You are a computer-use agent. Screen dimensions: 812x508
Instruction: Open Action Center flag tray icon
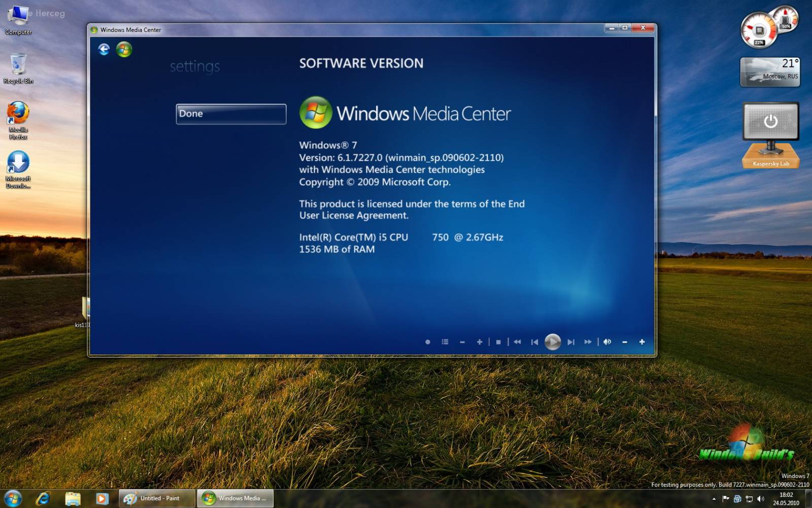click(726, 499)
